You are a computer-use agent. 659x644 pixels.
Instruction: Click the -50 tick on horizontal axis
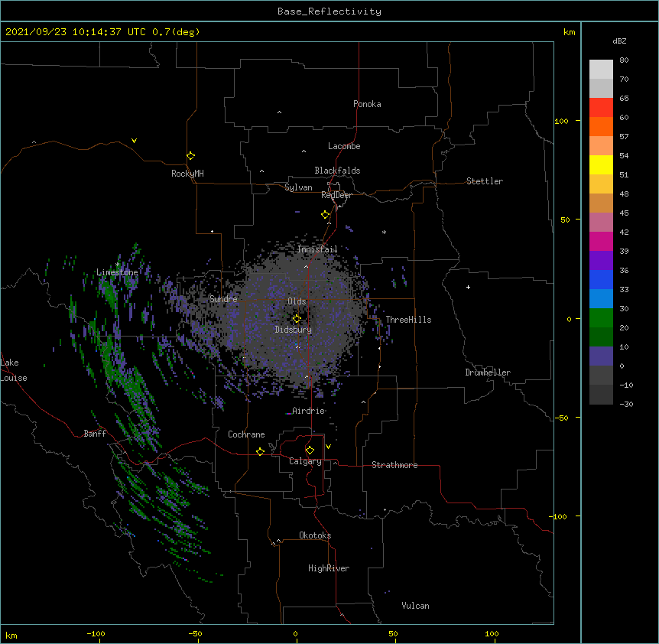pos(195,633)
